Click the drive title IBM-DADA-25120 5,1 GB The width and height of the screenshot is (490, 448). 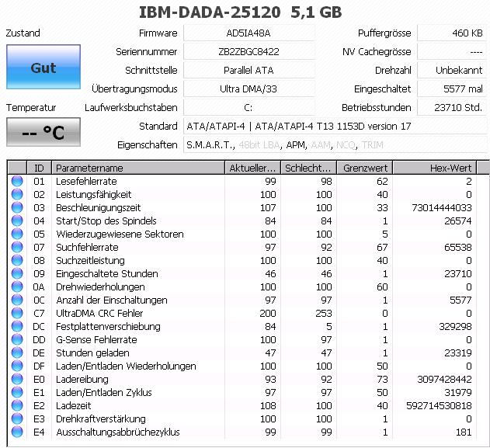coord(240,12)
